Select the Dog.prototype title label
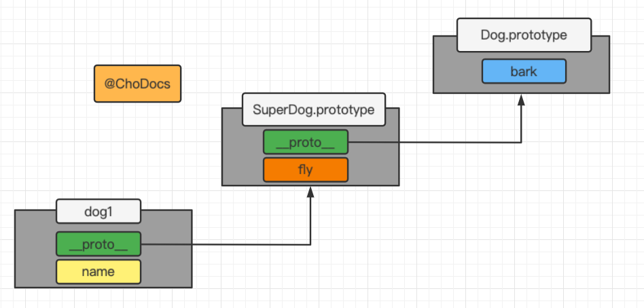The image size is (644, 308). pyautogui.click(x=523, y=35)
